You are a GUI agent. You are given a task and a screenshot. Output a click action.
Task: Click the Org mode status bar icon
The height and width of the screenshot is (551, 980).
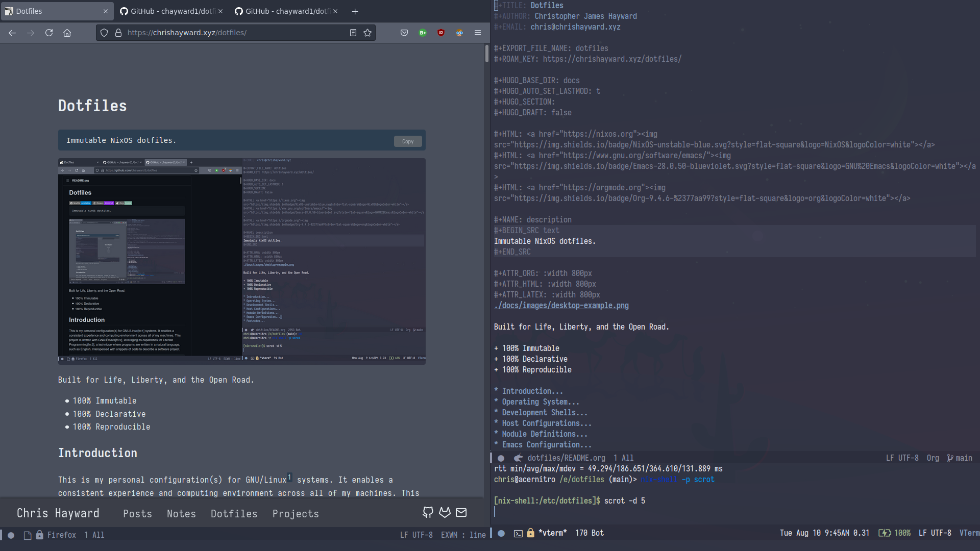[x=932, y=458]
